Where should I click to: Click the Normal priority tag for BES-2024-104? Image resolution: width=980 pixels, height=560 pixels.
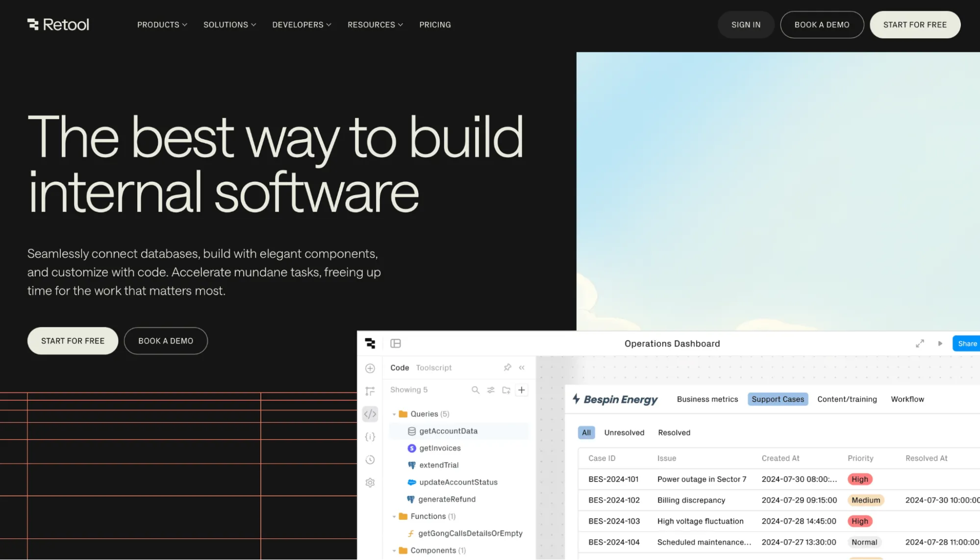pos(864,542)
